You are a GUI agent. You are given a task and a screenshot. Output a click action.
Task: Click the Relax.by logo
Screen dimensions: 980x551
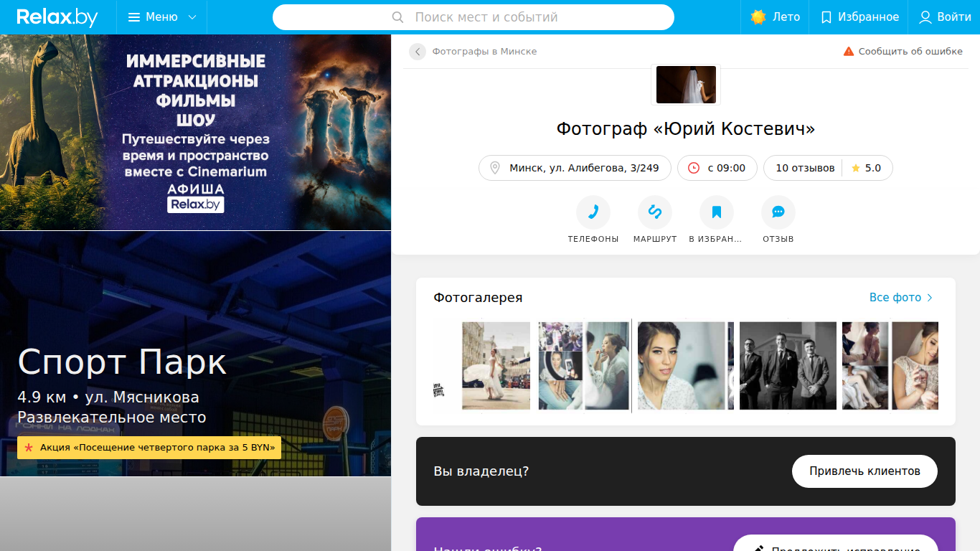(x=57, y=17)
